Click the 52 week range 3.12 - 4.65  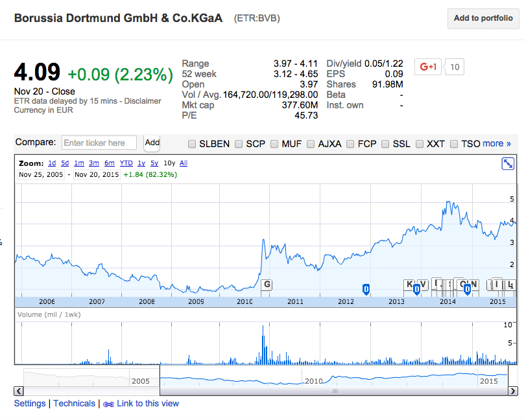[296, 74]
